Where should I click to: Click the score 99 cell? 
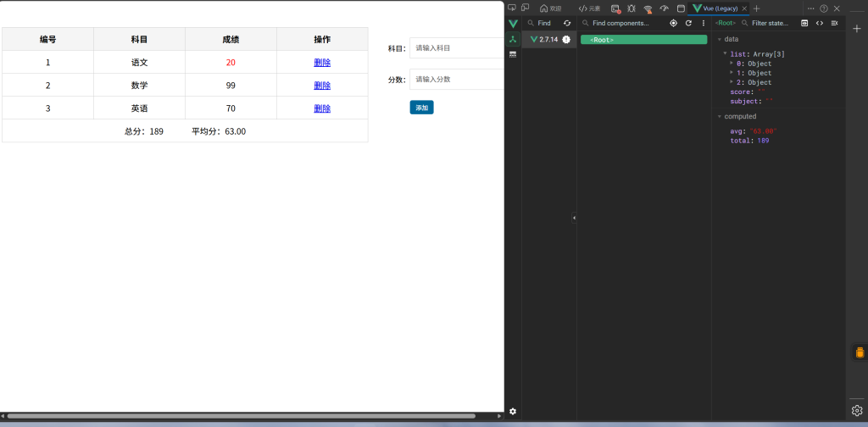click(231, 86)
